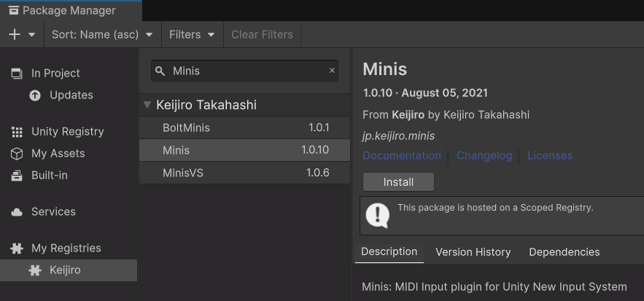The height and width of the screenshot is (301, 644).
Task: Click the In Project icon
Action: click(x=17, y=74)
